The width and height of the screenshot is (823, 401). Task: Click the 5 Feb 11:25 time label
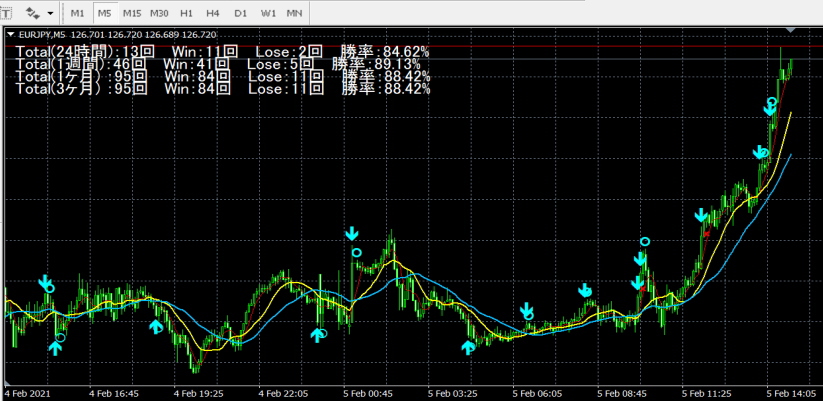coord(706,393)
